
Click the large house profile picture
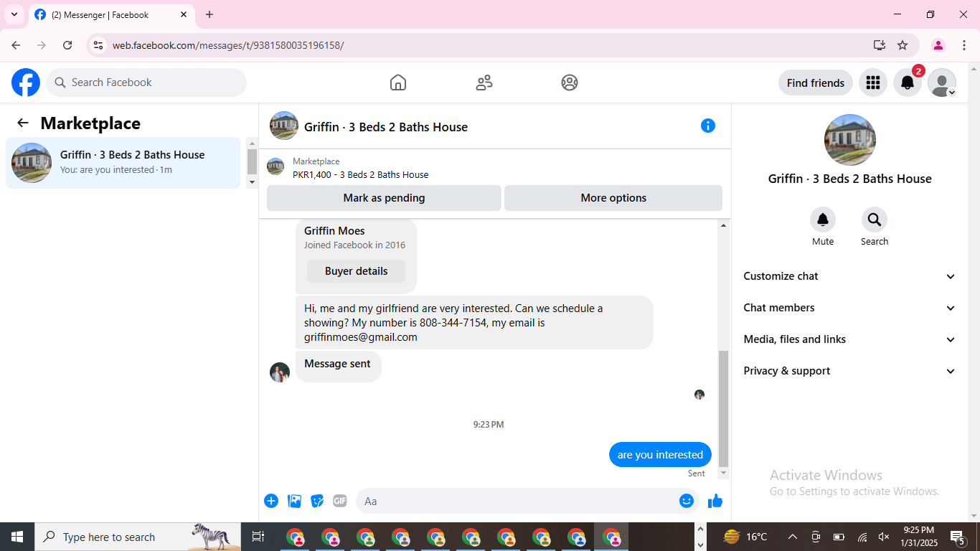click(850, 140)
